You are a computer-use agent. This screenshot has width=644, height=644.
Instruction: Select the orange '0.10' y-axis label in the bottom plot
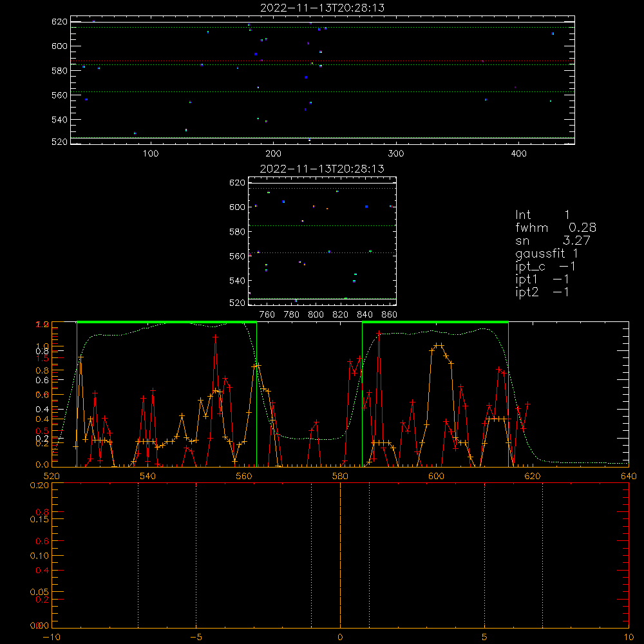tap(39, 556)
